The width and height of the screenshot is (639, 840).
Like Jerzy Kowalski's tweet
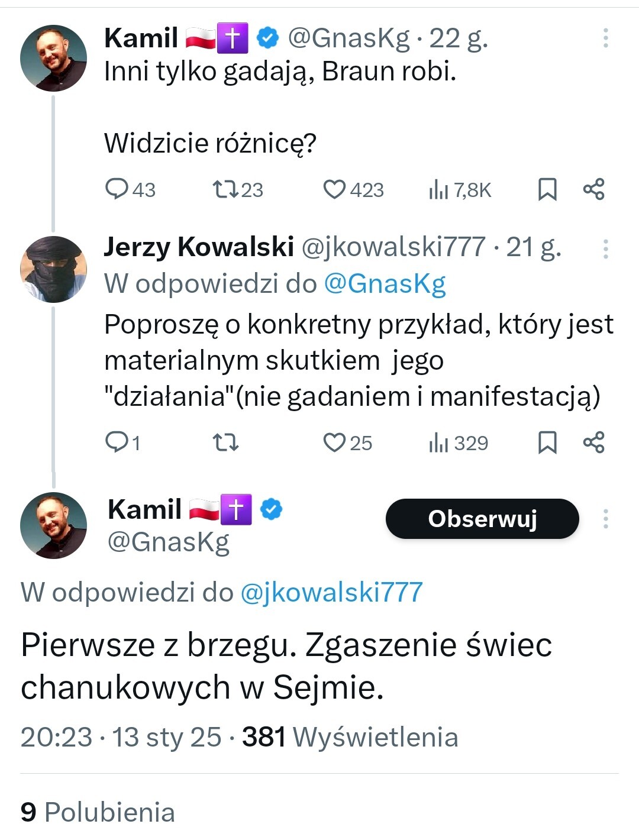[334, 442]
